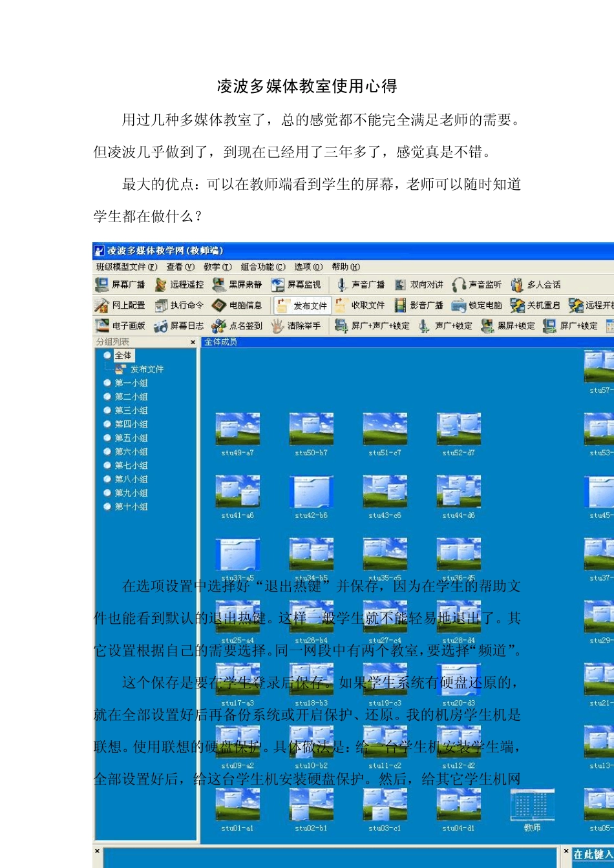
Task: Start 双向对讲 two-way intercom
Action: (419, 285)
